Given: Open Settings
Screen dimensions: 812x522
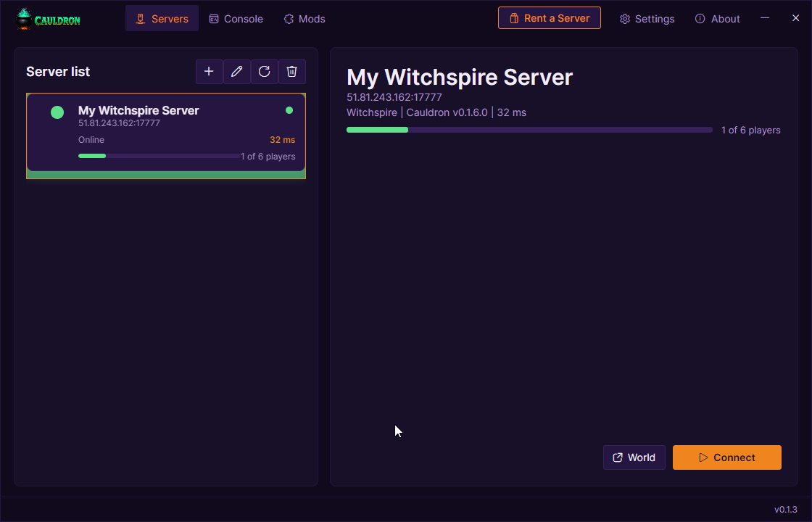Looking at the screenshot, I should point(647,19).
